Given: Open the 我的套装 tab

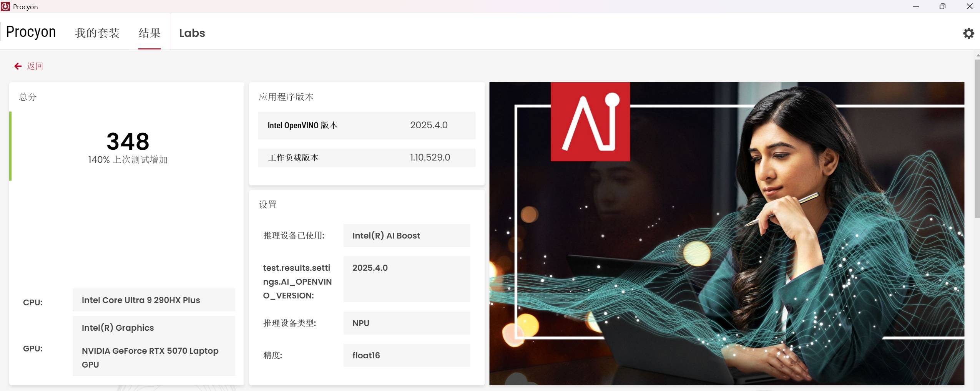Looking at the screenshot, I should [x=97, y=33].
